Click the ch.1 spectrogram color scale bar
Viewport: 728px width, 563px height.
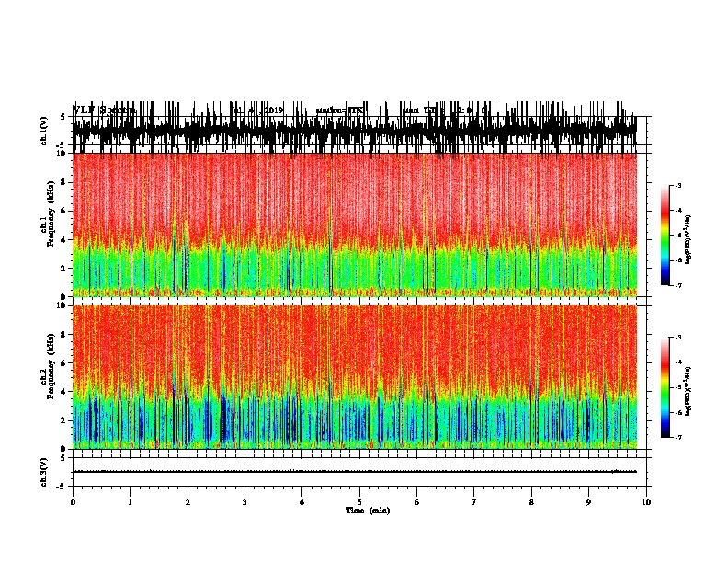(665, 236)
